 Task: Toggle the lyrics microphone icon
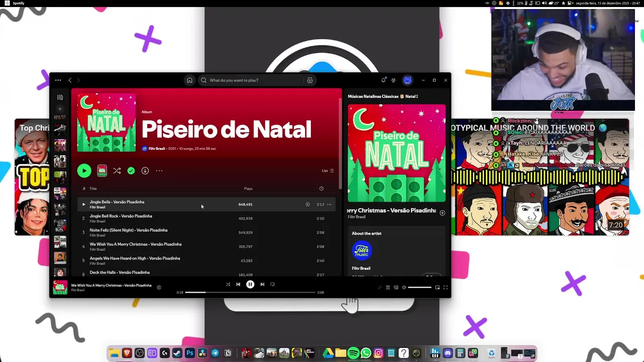380,288
